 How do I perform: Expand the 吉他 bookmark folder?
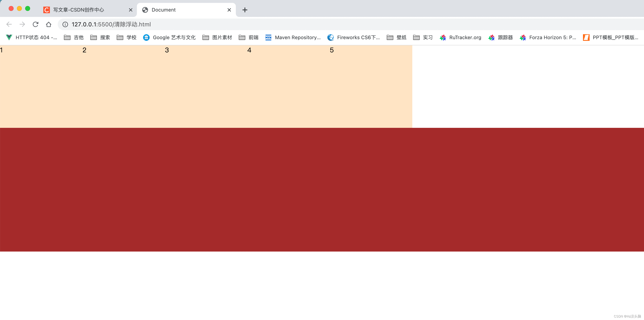[74, 38]
